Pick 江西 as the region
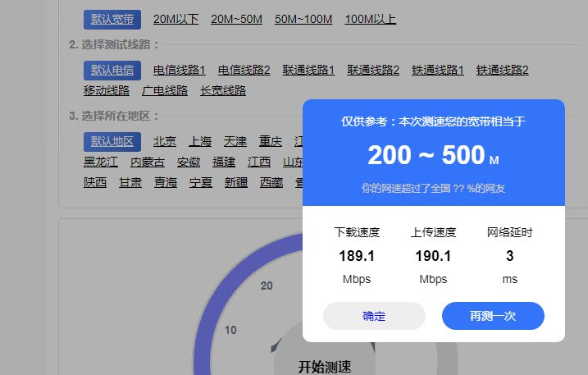Viewport: 588px width, 375px height. [x=259, y=162]
